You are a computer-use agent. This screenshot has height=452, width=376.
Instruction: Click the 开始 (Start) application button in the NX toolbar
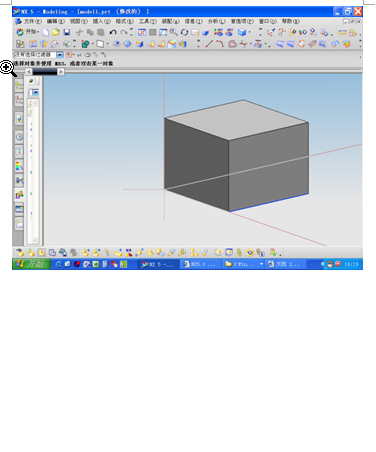[x=28, y=32]
